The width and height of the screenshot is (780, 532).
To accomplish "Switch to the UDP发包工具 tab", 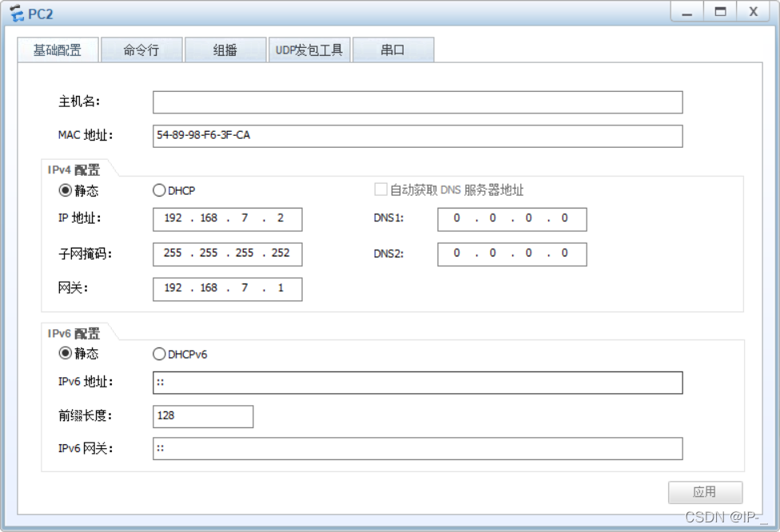I will (x=309, y=50).
